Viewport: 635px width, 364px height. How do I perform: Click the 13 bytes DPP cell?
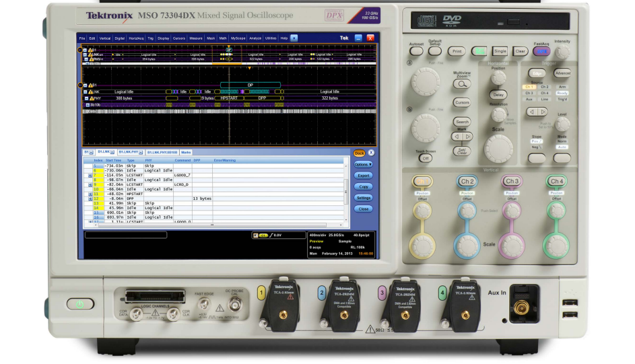[202, 198]
